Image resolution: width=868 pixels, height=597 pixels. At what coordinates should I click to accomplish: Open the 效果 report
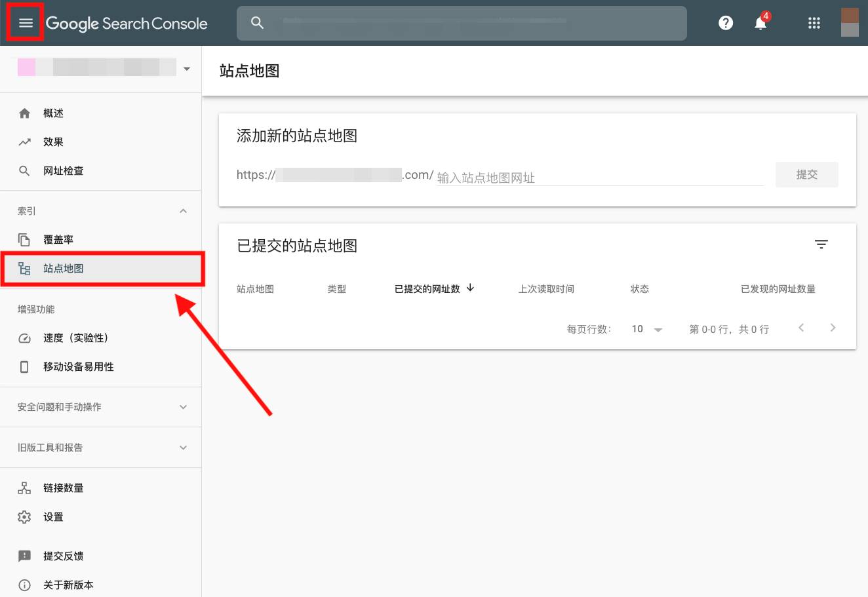[x=53, y=142]
